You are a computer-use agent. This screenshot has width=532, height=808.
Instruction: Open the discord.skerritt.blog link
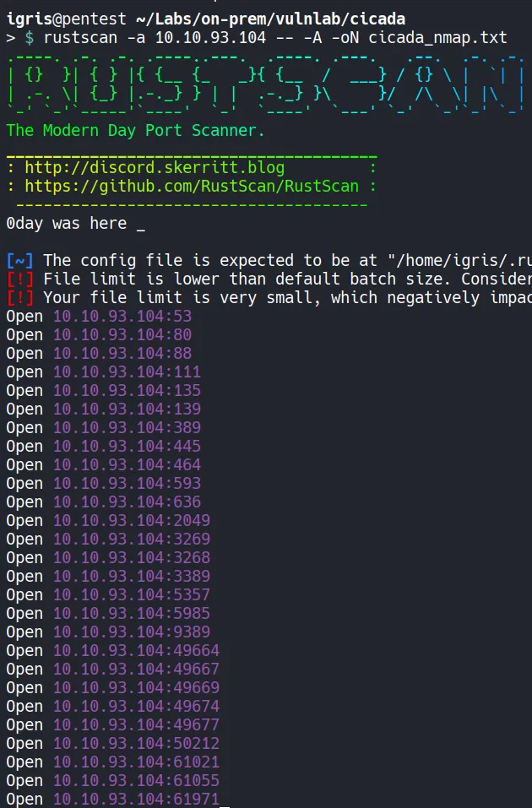pyautogui.click(x=155, y=168)
